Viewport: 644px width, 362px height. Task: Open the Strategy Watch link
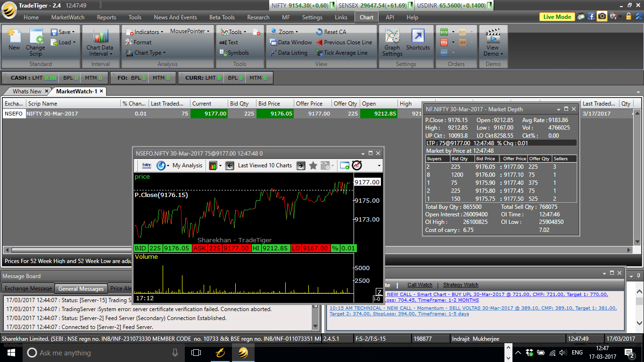point(461,285)
